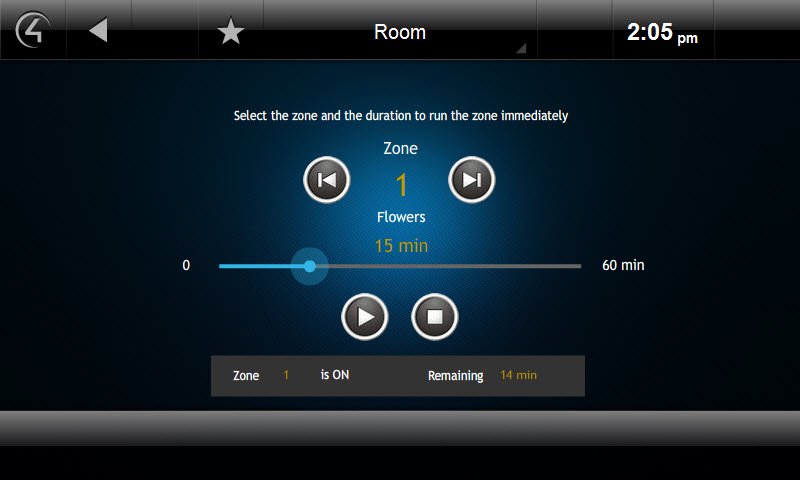Open favorites via the star icon
The image size is (800, 480).
[231, 31]
